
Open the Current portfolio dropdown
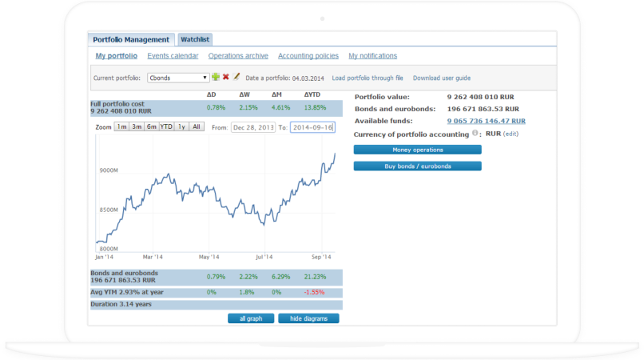click(178, 78)
